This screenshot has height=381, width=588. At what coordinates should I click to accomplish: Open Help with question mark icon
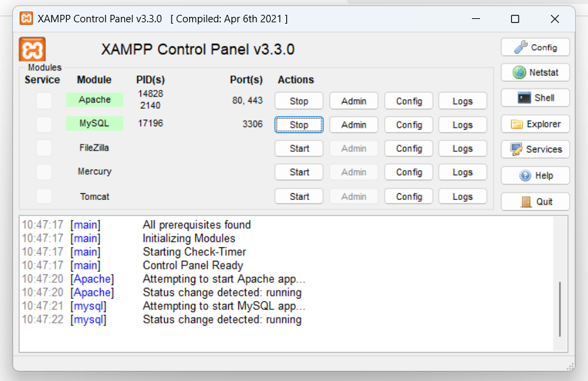pos(535,175)
